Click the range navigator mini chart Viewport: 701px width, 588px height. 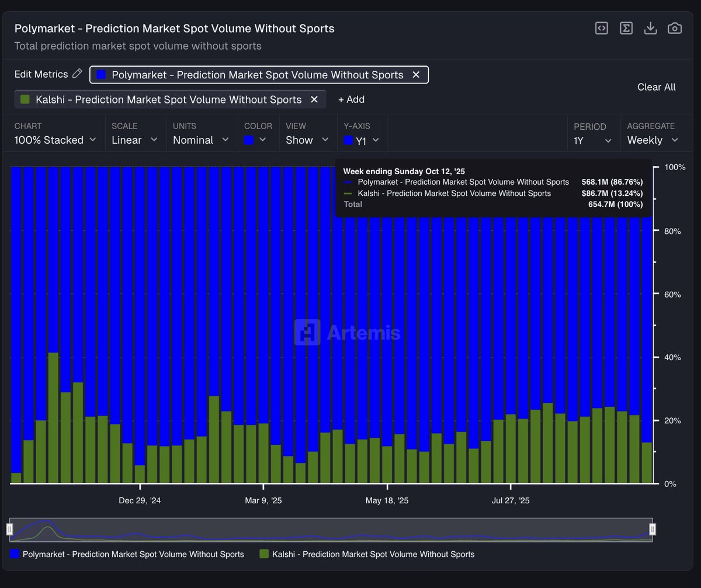[331, 530]
